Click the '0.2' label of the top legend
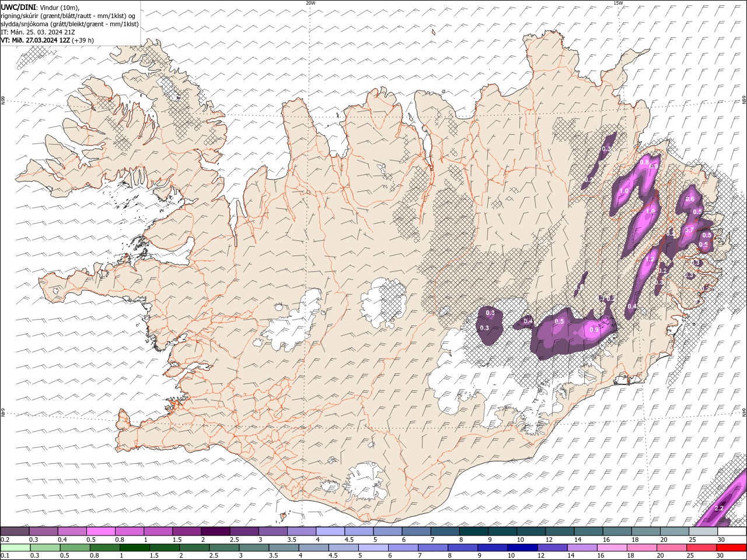 pyautogui.click(x=4, y=540)
